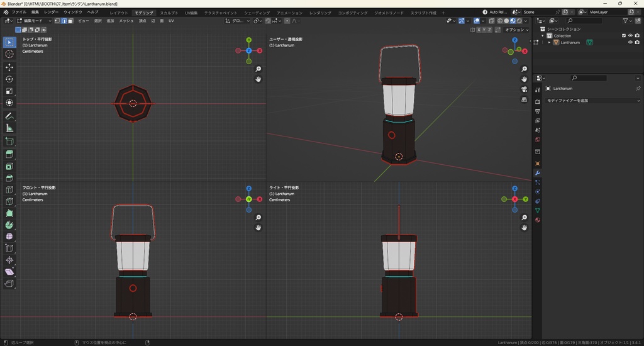Open the Modifier properties wrench tab

coord(538,173)
